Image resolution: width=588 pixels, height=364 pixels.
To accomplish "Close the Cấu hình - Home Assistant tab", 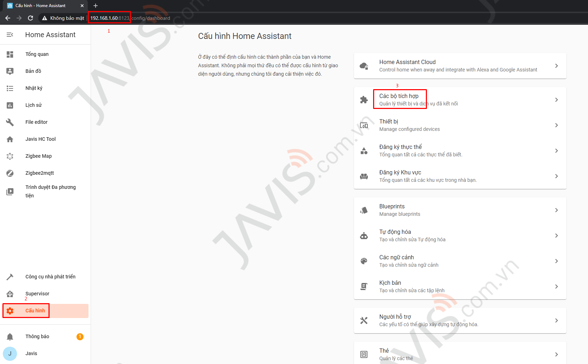I will (82, 6).
